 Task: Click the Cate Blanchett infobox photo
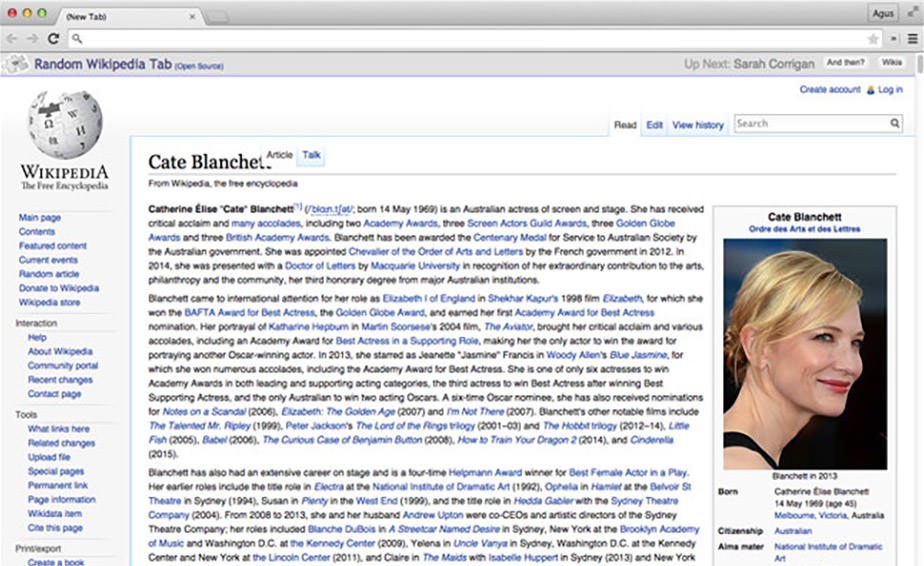pyautogui.click(x=805, y=354)
